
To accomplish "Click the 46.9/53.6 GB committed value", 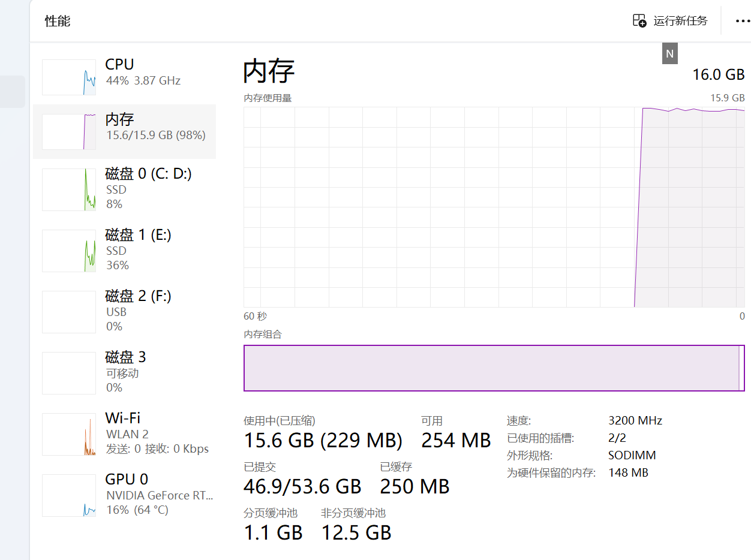I will 302,486.
